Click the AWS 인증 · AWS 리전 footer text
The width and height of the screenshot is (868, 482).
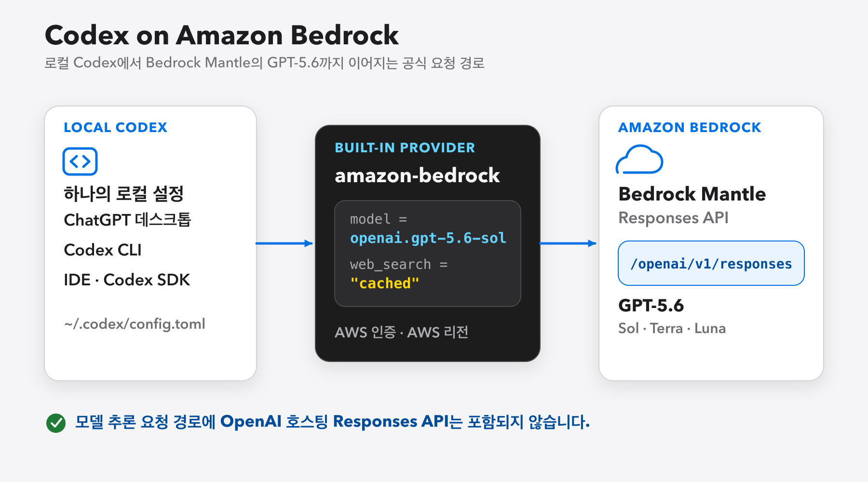(x=401, y=332)
